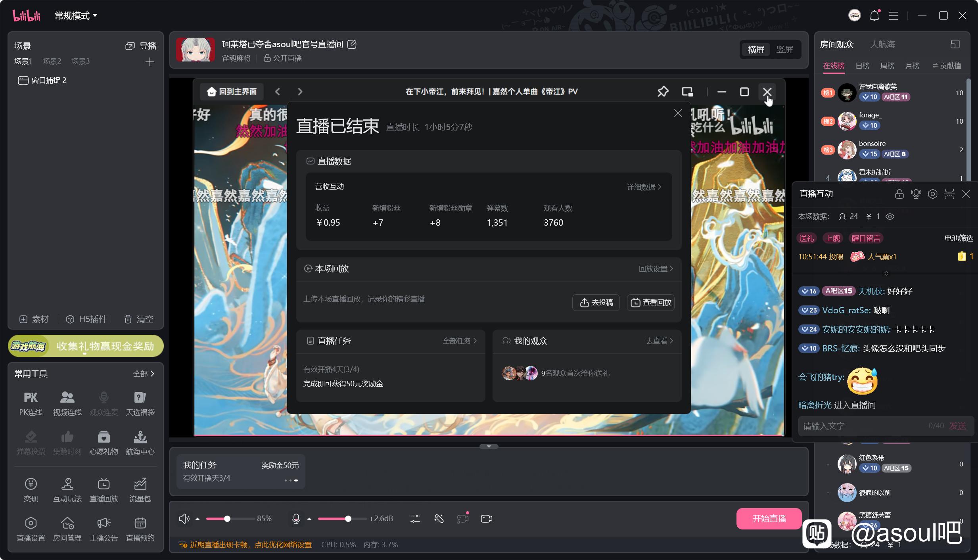Screen dimensions: 978x560
Task: Toggle the 直播互动 panel lock icon
Action: tap(899, 194)
